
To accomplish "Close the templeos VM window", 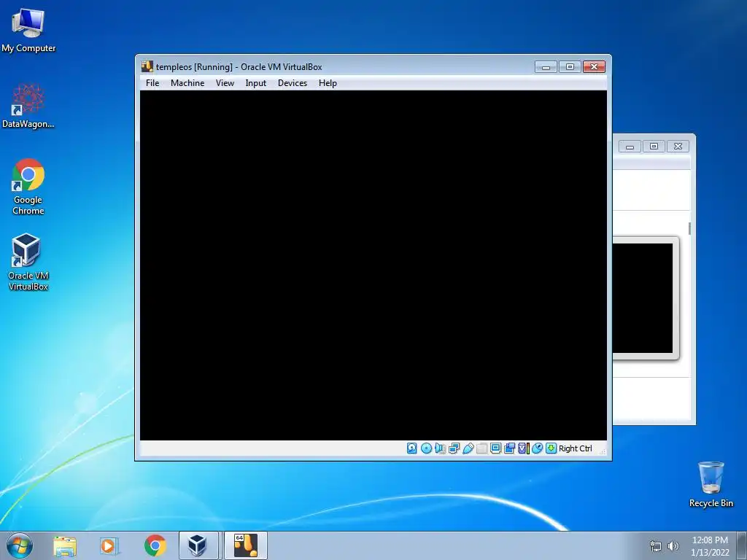I will point(594,66).
